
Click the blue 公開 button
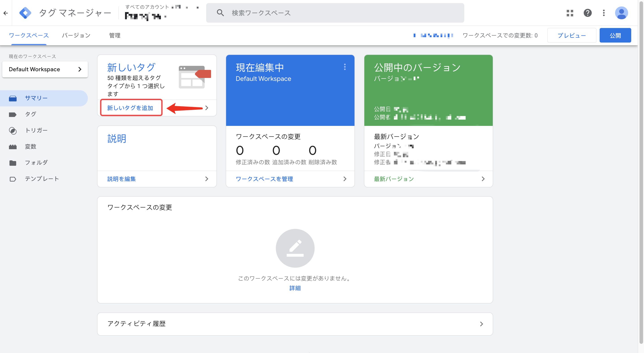pyautogui.click(x=615, y=35)
